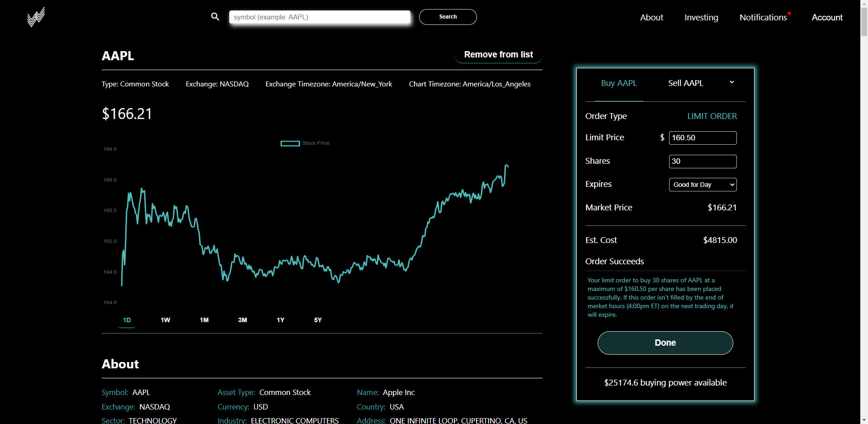Click the Est. Cost $4815.00 value
868x424 pixels.
[720, 240]
